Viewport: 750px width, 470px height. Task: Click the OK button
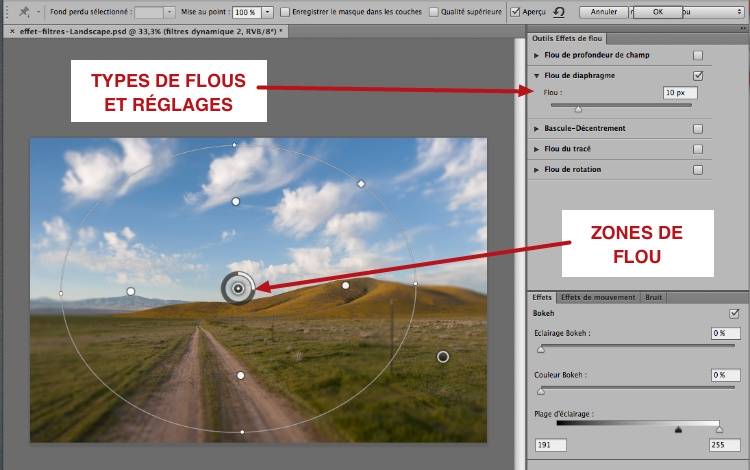(x=658, y=11)
